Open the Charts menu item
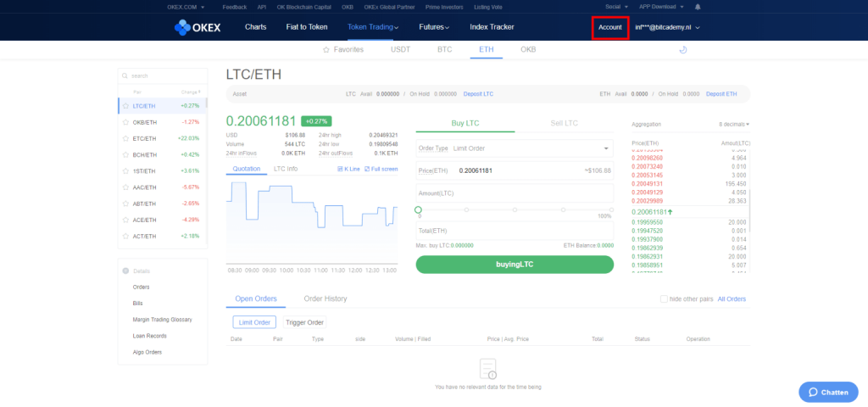The width and height of the screenshot is (868, 407). pos(256,27)
